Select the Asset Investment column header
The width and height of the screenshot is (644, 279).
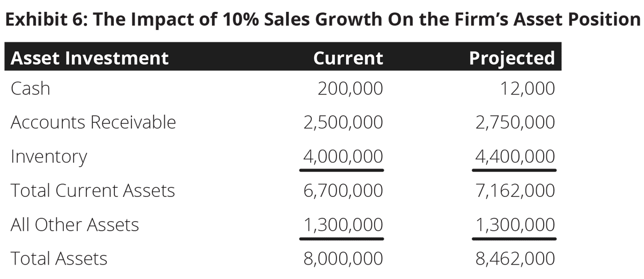(90, 57)
